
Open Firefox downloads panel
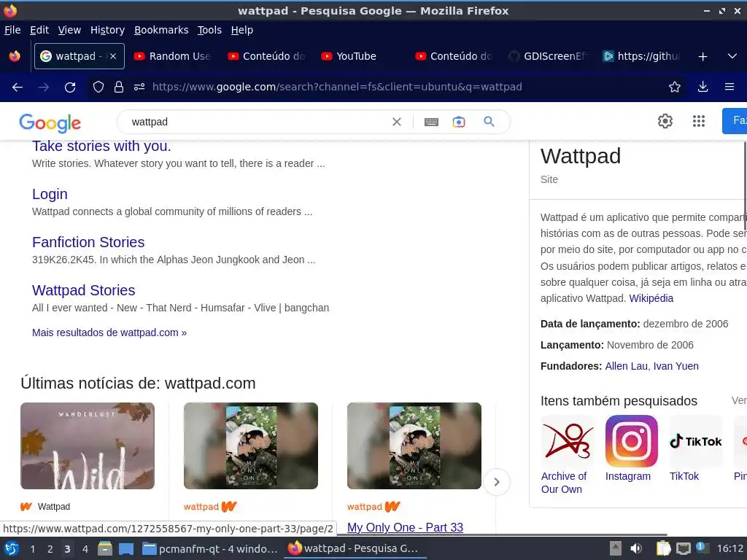(x=703, y=87)
